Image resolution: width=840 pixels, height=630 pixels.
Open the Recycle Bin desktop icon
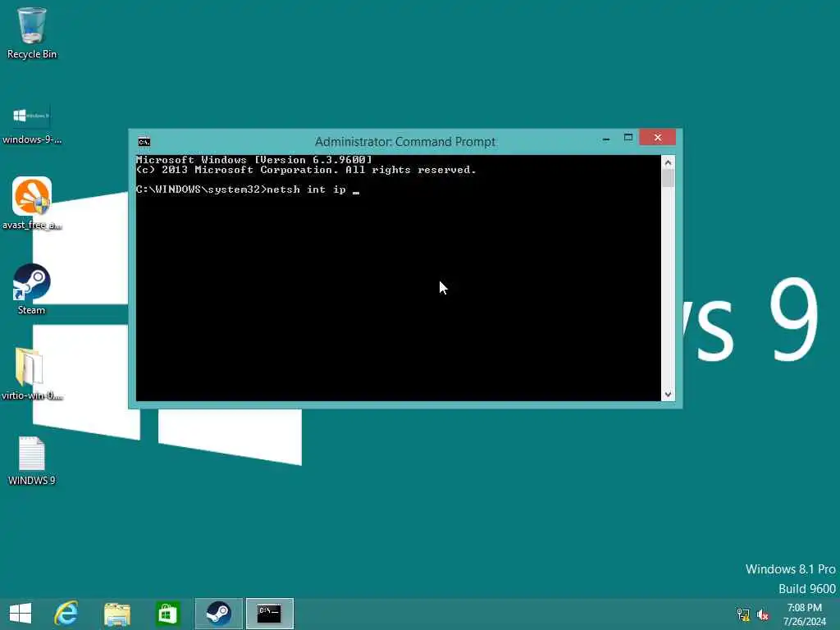tap(32, 33)
